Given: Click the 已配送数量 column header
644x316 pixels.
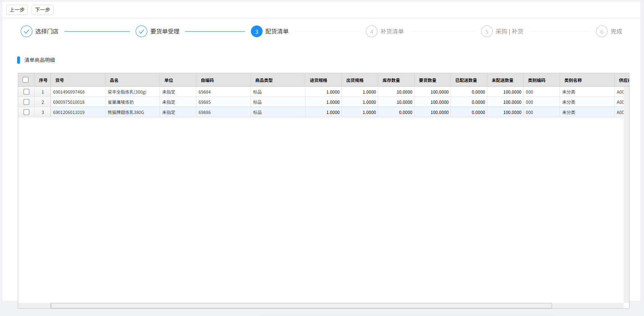Looking at the screenshot, I should [469, 80].
